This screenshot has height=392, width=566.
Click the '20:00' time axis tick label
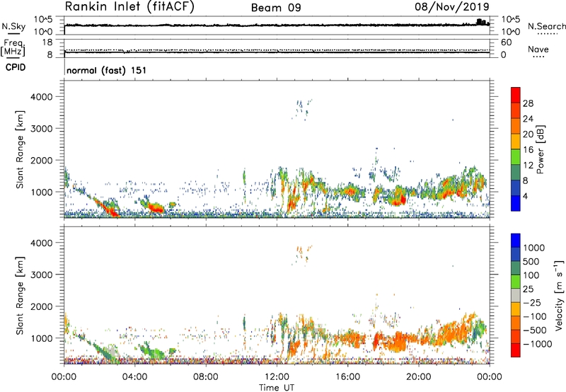click(x=418, y=377)
